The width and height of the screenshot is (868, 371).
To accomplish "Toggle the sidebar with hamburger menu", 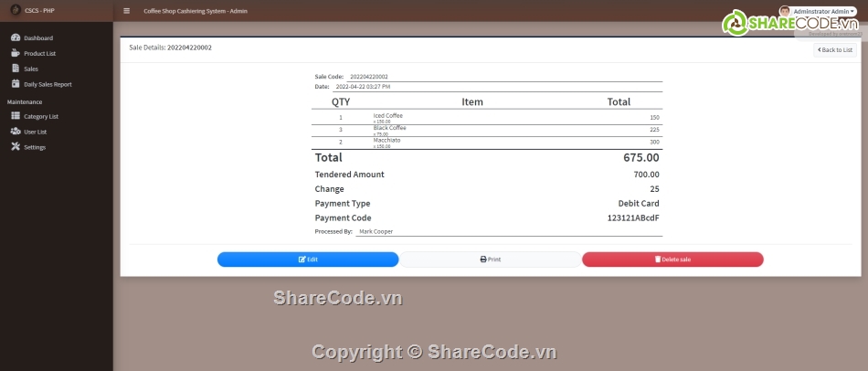I will (126, 11).
